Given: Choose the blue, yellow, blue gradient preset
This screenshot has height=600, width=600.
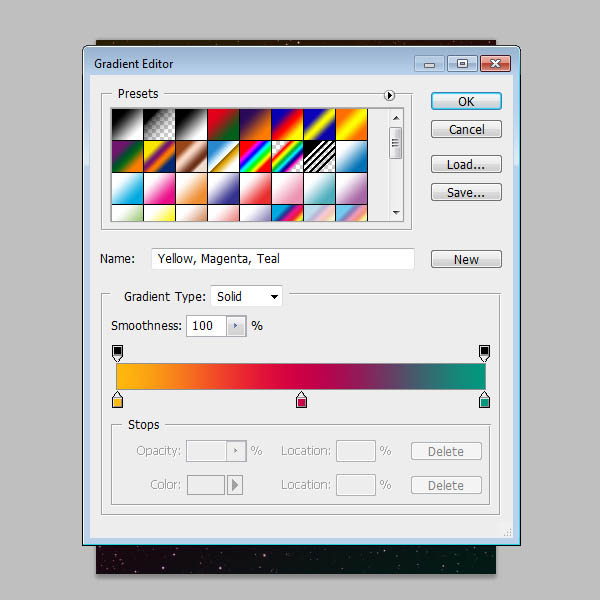Looking at the screenshot, I should [x=320, y=124].
